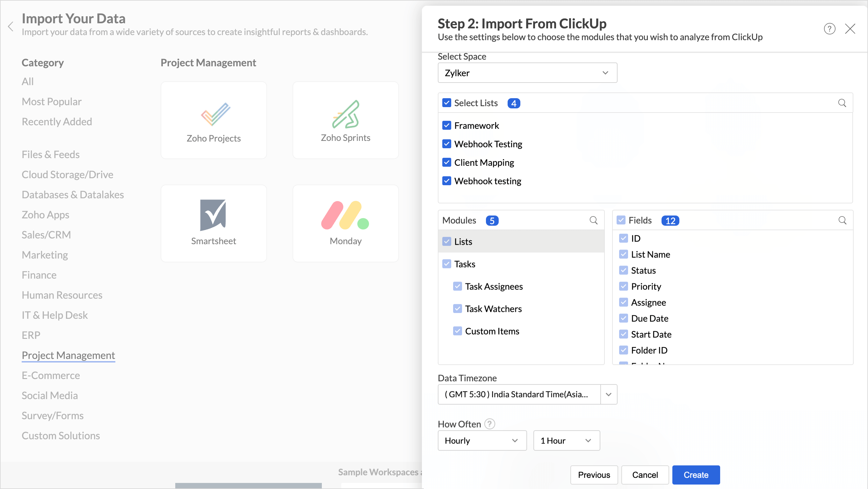The height and width of the screenshot is (489, 868).
Task: Select the Zoho Projects logo
Action: [x=215, y=114]
